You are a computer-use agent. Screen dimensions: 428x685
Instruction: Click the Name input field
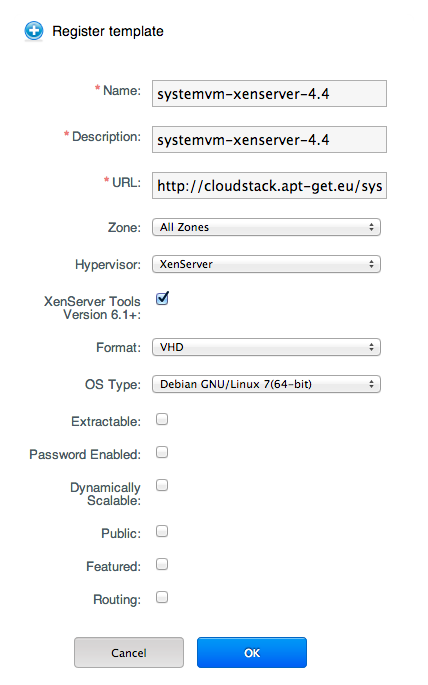coord(269,93)
